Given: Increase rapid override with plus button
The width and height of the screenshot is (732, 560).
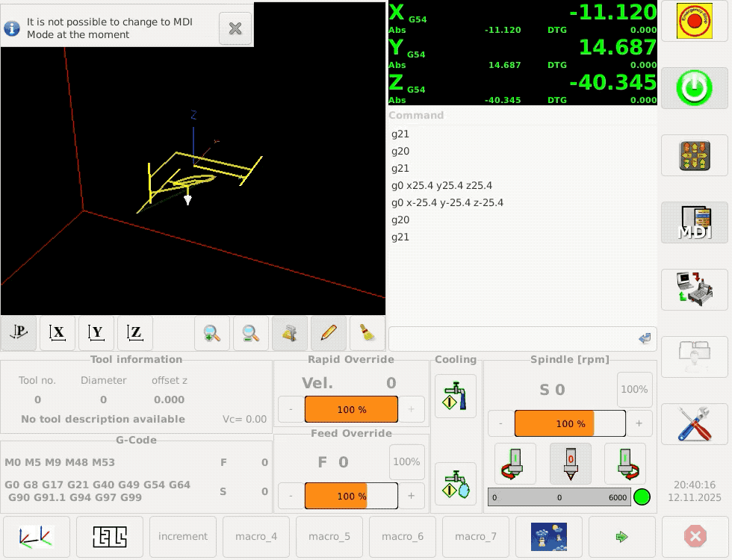Looking at the screenshot, I should point(411,409).
